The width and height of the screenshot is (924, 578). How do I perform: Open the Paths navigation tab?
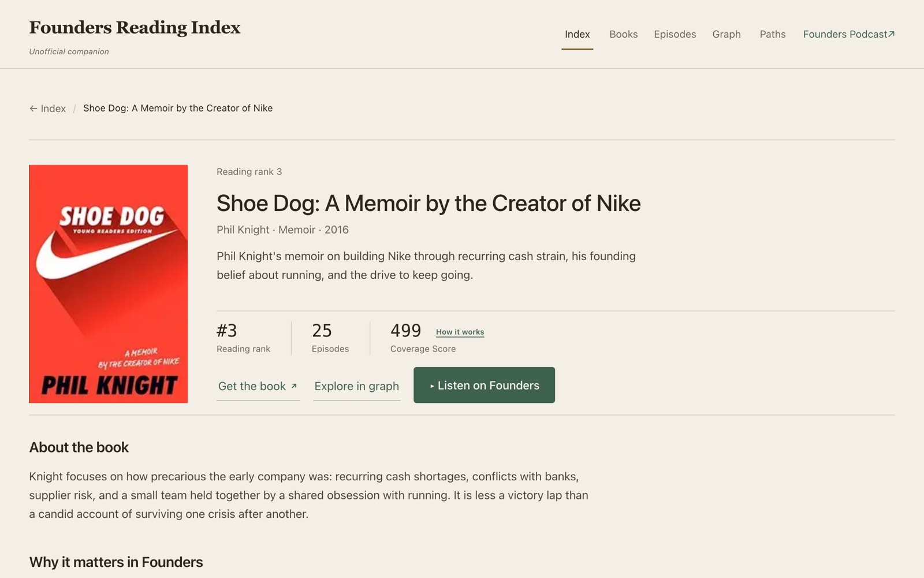(x=772, y=34)
